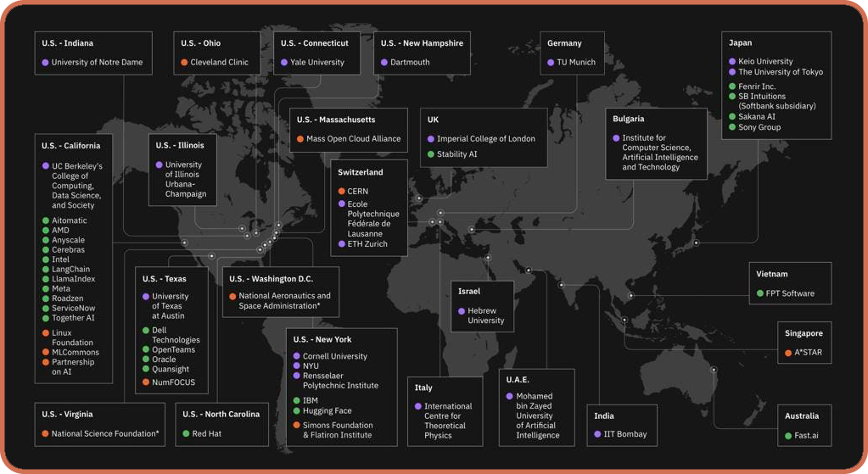Click the map location marker on Japan
868x474 pixels.
(697, 243)
